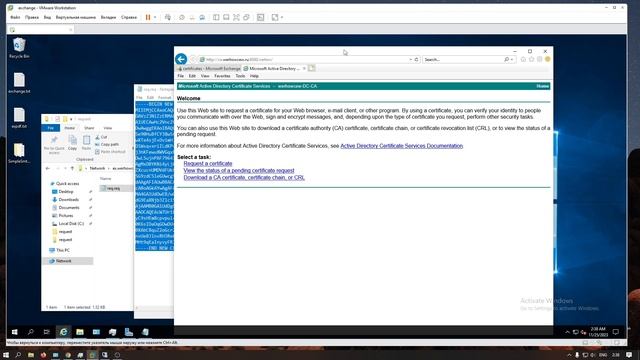640x360 pixels.
Task: Click the IE back arrow button
Action: pyautogui.click(x=181, y=59)
